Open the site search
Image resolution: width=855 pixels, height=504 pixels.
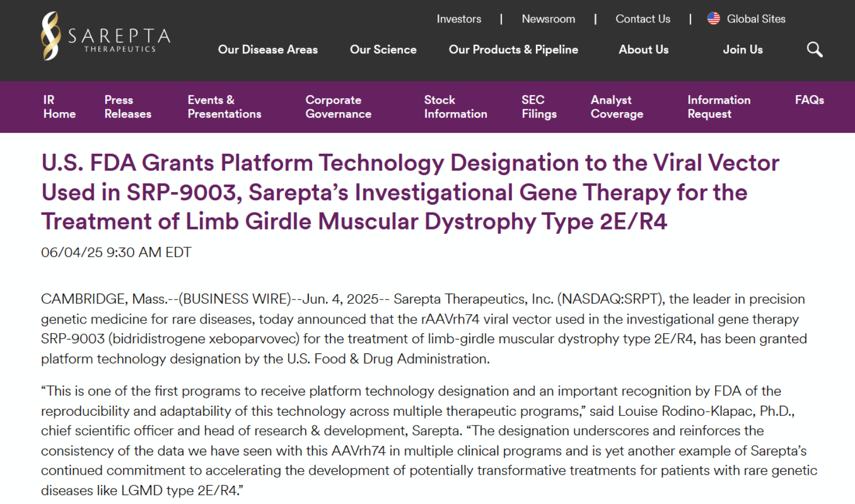(x=814, y=50)
